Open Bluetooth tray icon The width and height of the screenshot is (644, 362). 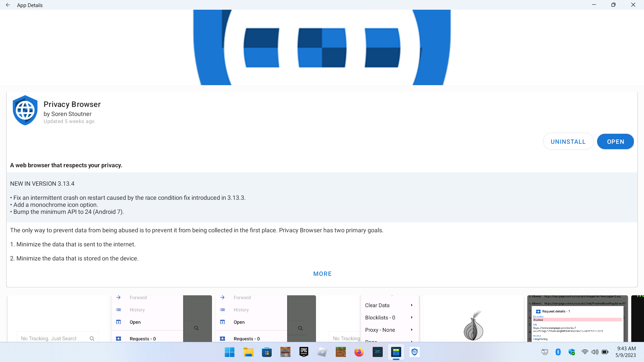[x=558, y=352]
